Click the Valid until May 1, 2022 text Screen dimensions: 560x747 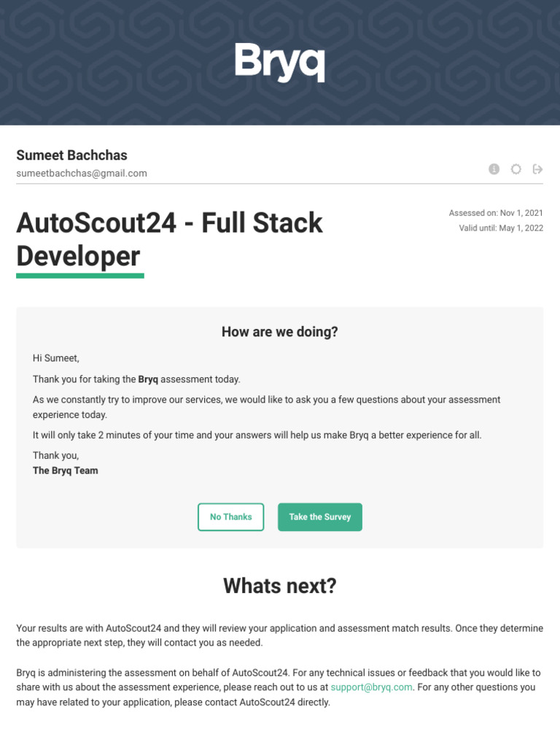pyautogui.click(x=501, y=228)
